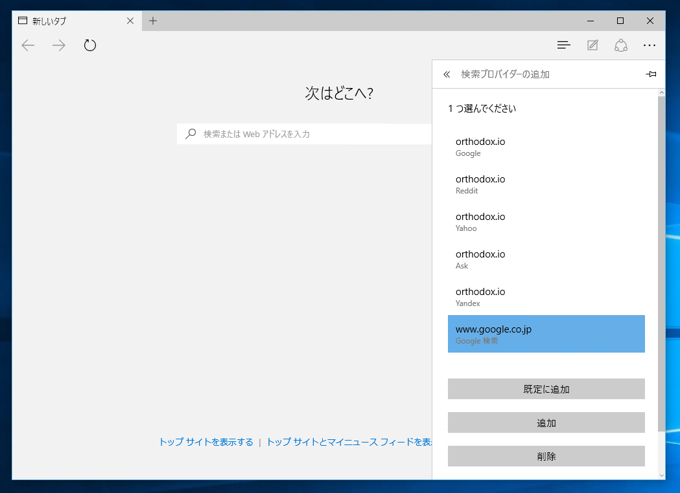This screenshot has width=680, height=493.
Task: Close the Edge window
Action: click(x=650, y=21)
